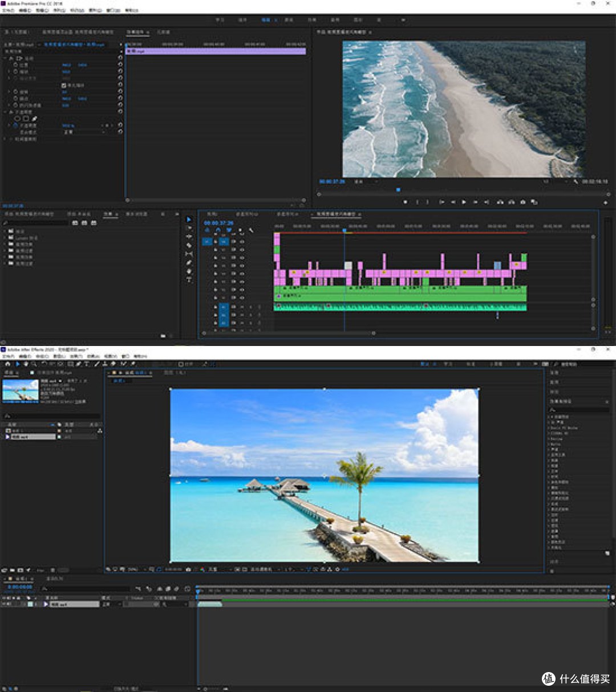
Task: Click the Export Frame camera icon in Program Monitor
Action: coord(523,202)
